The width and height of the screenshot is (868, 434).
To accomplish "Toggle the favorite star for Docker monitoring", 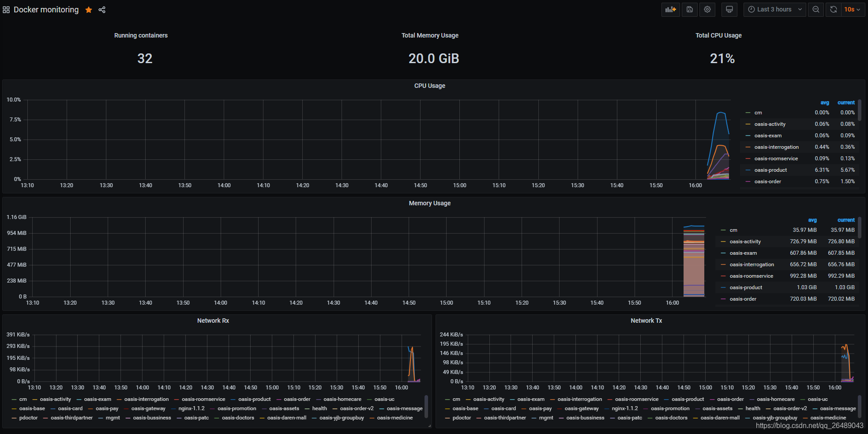I will (89, 10).
